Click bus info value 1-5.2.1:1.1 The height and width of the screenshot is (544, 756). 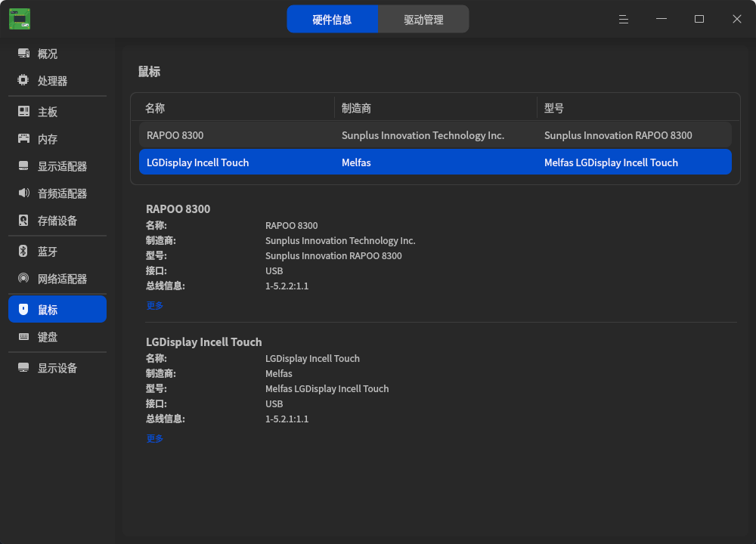click(x=287, y=419)
